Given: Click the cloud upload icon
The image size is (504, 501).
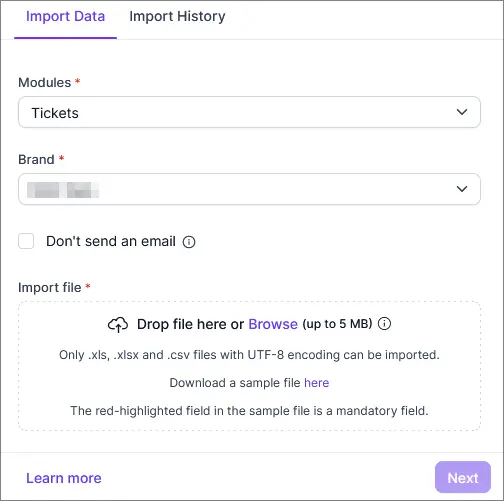Looking at the screenshot, I should tap(118, 324).
